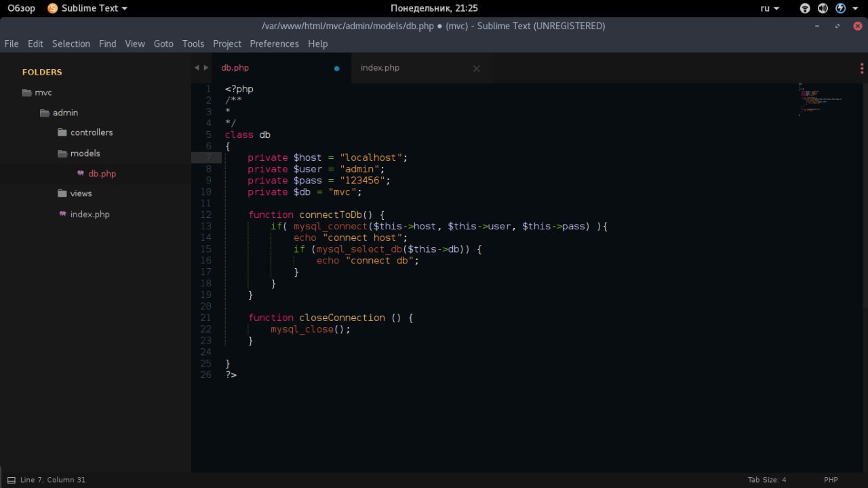Click the unsaved dot on db.php tab
Screen dimensions: 868x488
tap(336, 69)
